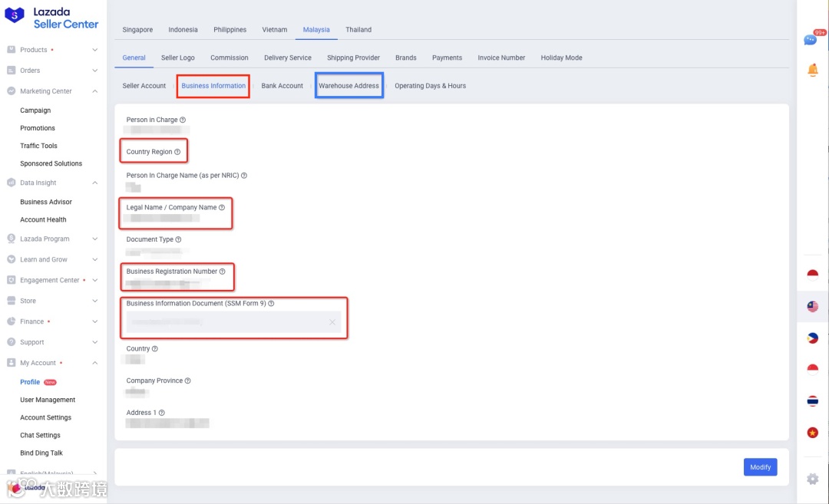Viewport: 829px width, 504px height.
Task: Open Bind Ding Talk in the sidebar
Action: [41, 453]
